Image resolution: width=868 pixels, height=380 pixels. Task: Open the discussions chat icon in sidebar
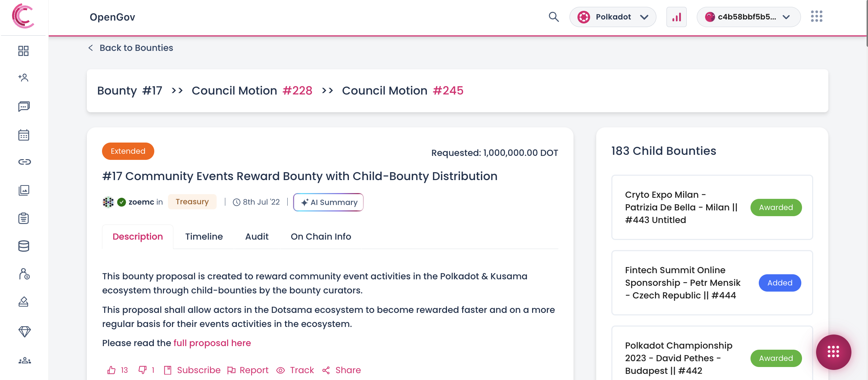(24, 106)
